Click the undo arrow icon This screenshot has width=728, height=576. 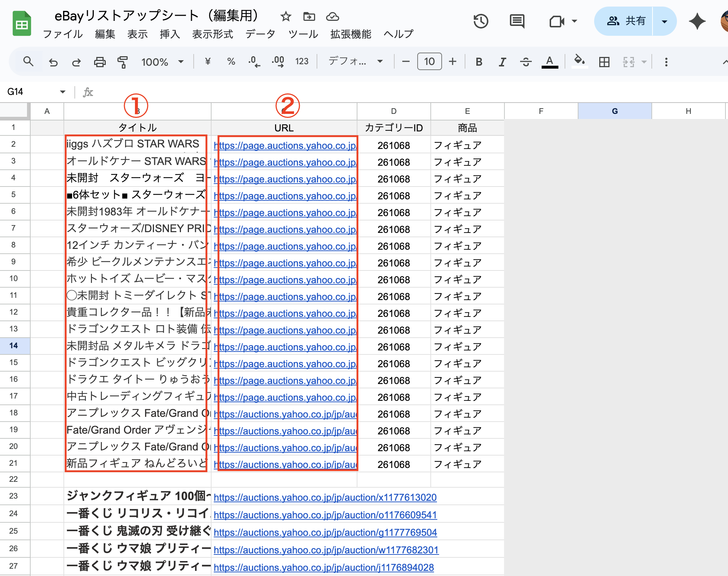pyautogui.click(x=53, y=62)
